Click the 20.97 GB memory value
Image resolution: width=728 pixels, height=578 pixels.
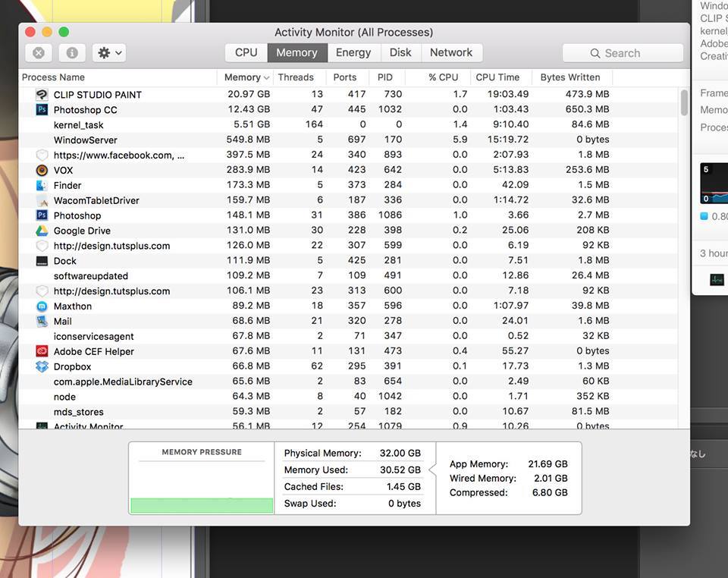point(249,94)
